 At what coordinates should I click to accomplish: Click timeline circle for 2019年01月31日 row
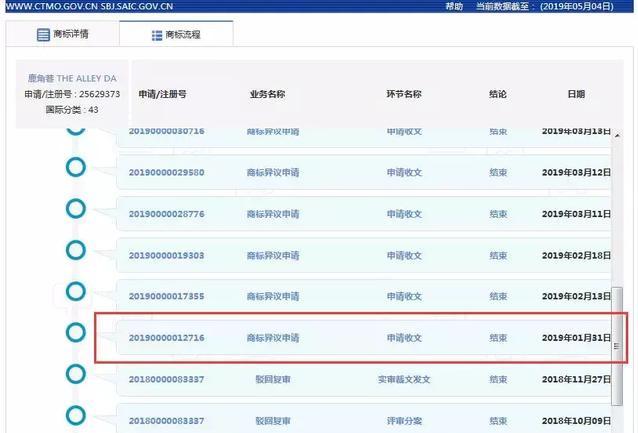click(76, 332)
